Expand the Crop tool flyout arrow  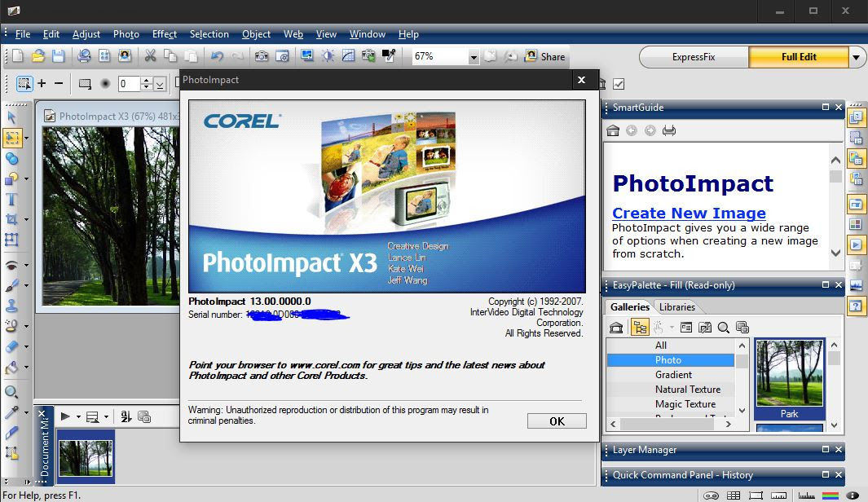(26, 220)
